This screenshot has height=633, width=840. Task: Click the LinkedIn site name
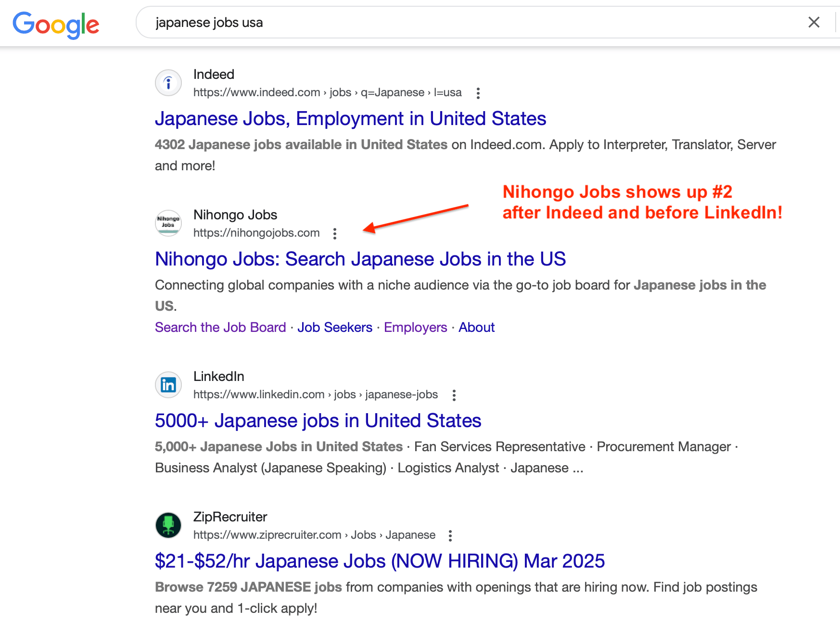(219, 376)
